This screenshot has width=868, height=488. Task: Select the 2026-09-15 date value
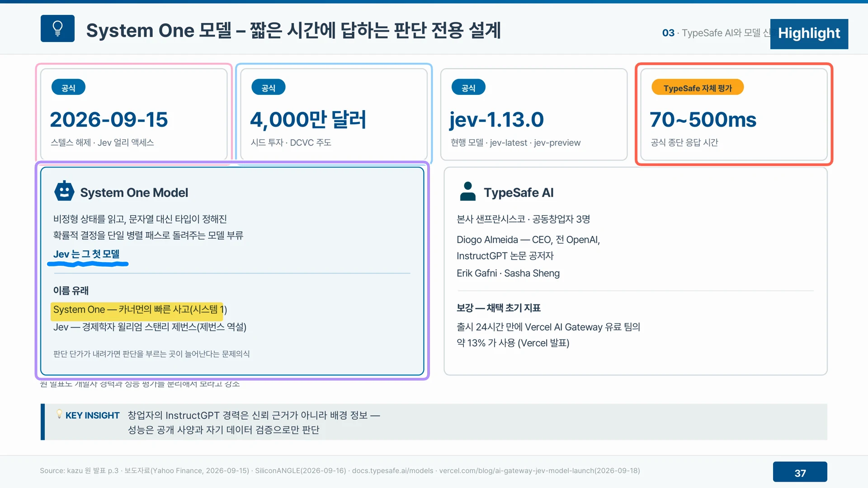tap(109, 120)
